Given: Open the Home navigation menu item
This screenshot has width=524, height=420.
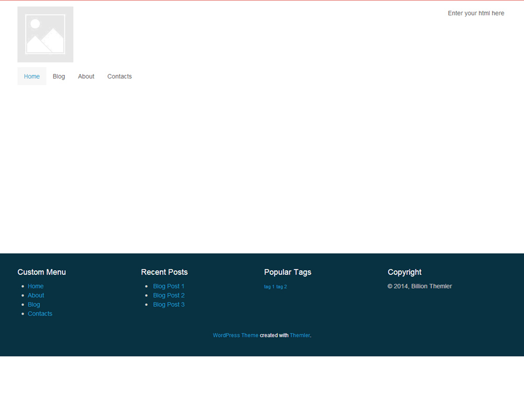Looking at the screenshot, I should 32,76.
